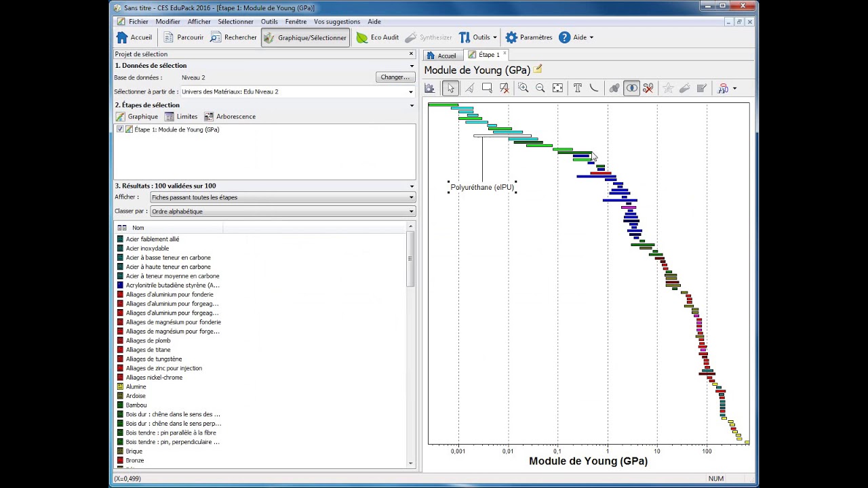This screenshot has width=868, height=488.
Task: Click the white Polyuréthane bar on chart
Action: tap(502, 136)
